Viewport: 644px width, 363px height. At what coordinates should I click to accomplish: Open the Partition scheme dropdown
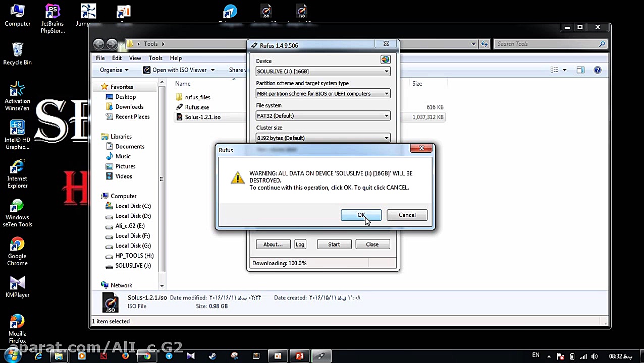[x=323, y=93]
